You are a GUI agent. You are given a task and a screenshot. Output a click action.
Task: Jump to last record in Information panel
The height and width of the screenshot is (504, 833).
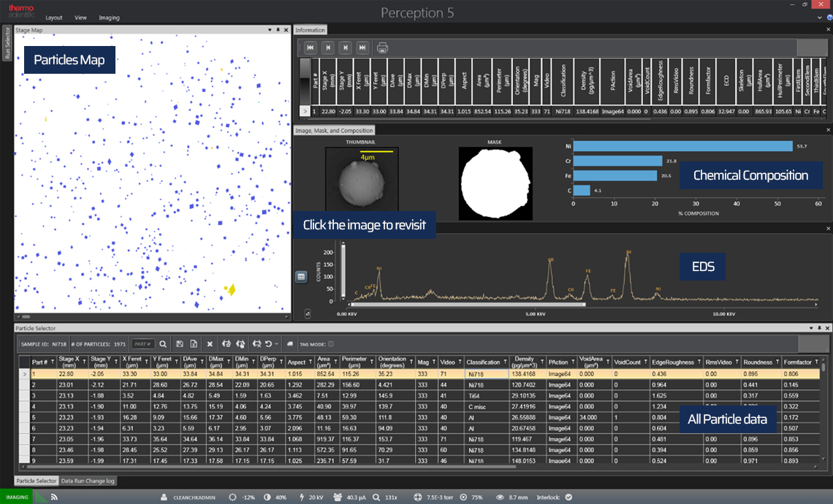pos(362,47)
